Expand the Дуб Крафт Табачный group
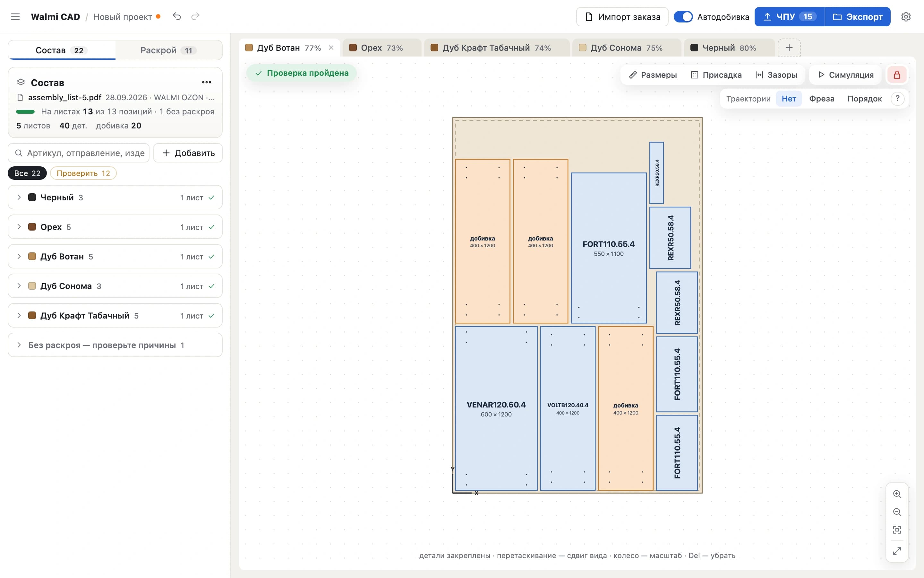 click(x=115, y=315)
